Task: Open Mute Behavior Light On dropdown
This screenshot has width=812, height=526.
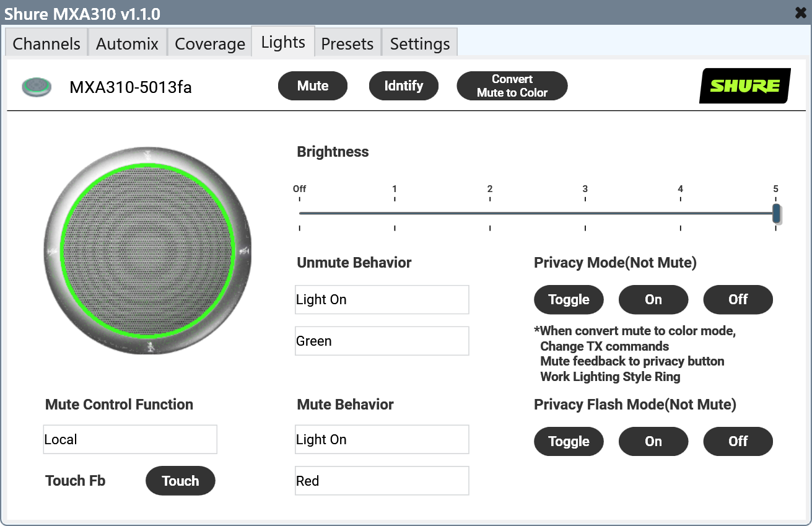Action: click(x=382, y=440)
